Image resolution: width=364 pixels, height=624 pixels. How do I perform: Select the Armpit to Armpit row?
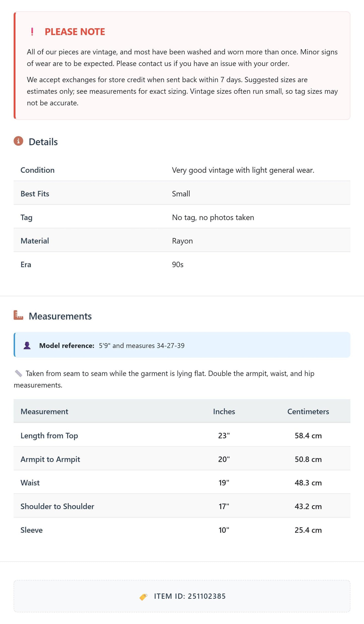(x=182, y=459)
